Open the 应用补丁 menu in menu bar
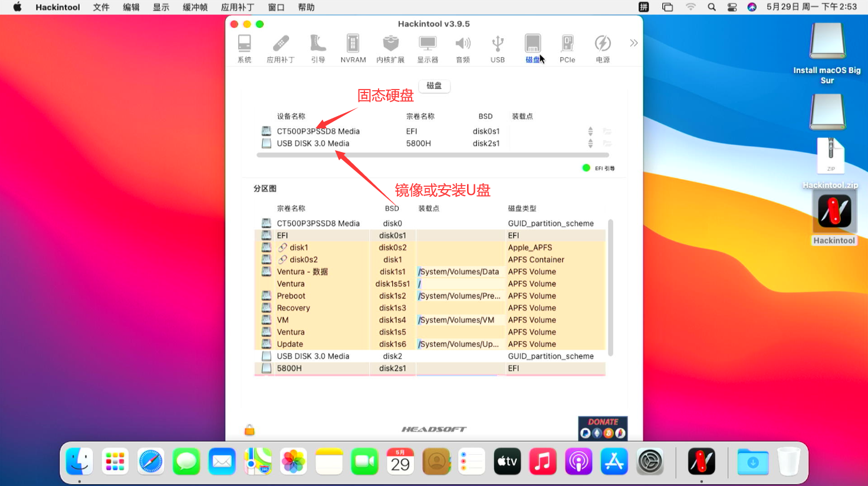The image size is (868, 486). pyautogui.click(x=238, y=7)
